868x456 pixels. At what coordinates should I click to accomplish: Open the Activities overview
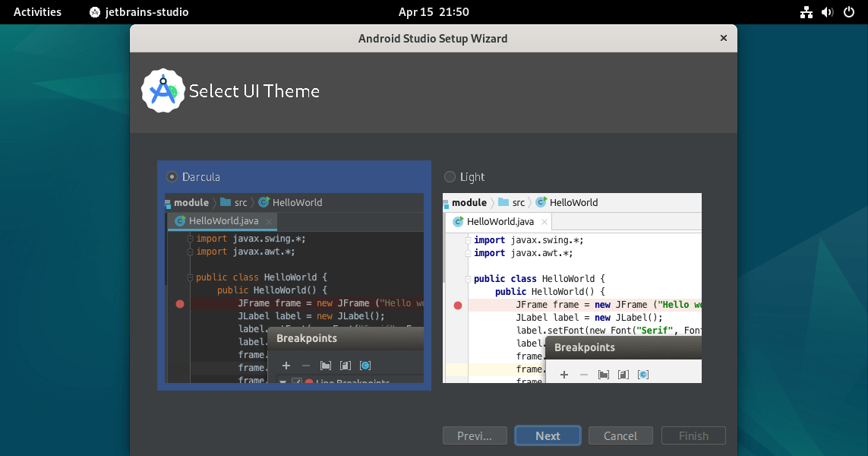37,11
